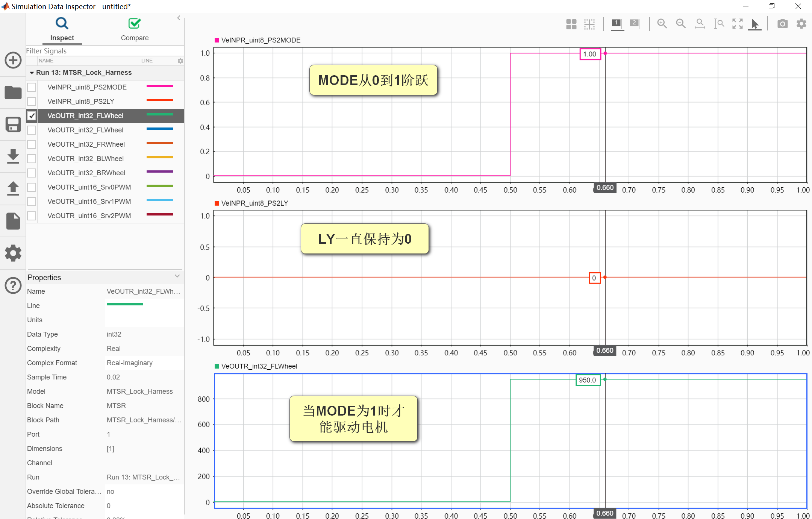Enable the VeOUTR_uint16_Srv0PWM signal checkbox
The image size is (812, 519).
click(x=32, y=187)
